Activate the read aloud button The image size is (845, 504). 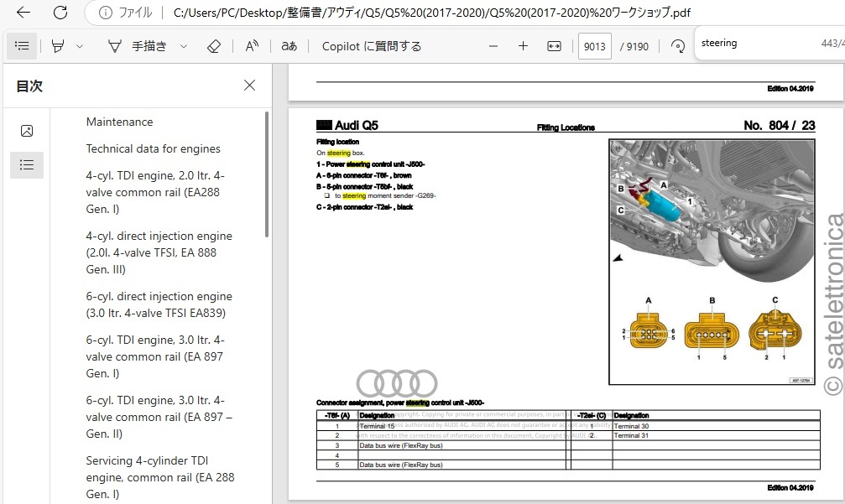coord(252,46)
